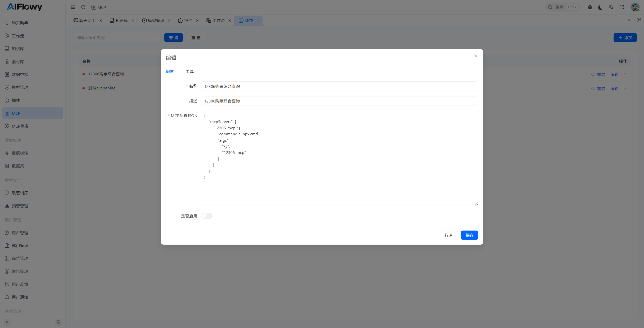Toggle fullscreen mode icon in top bar
The image size is (644, 328).
[622, 7]
